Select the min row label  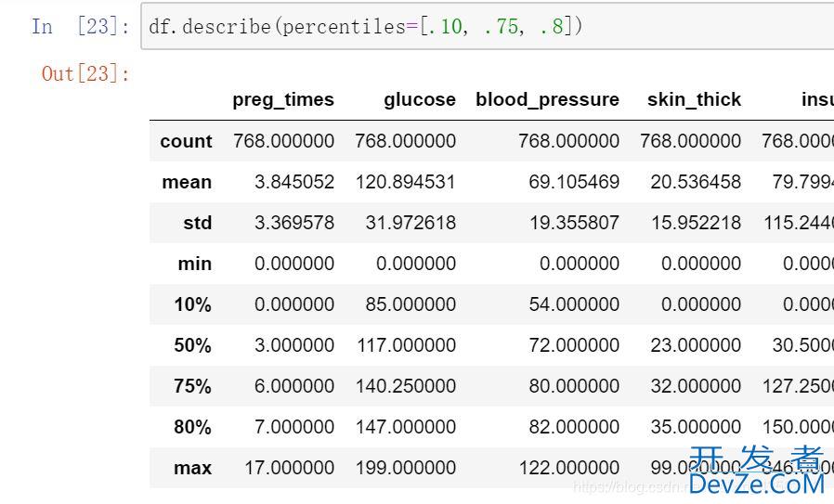tap(194, 264)
